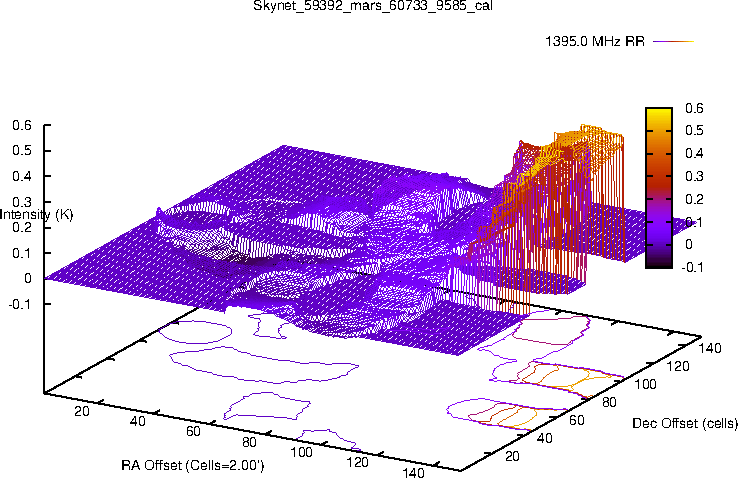Viewport: 738px width, 478px height.
Task: Click the RA Offset (Cells=2.00') axis label
Action: coord(193,465)
